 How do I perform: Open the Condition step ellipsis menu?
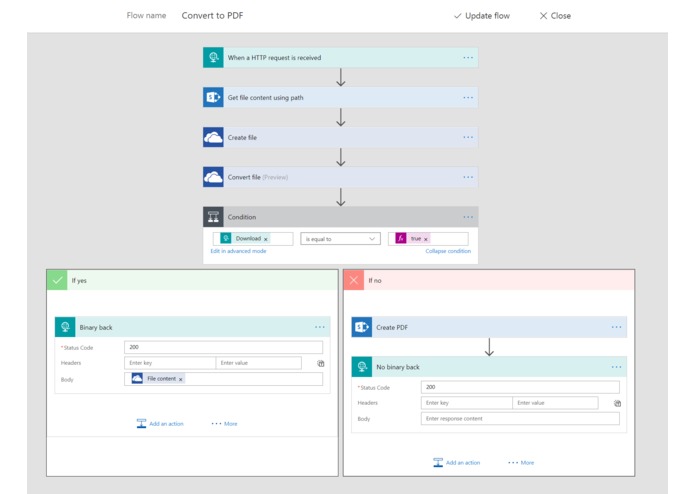468,217
